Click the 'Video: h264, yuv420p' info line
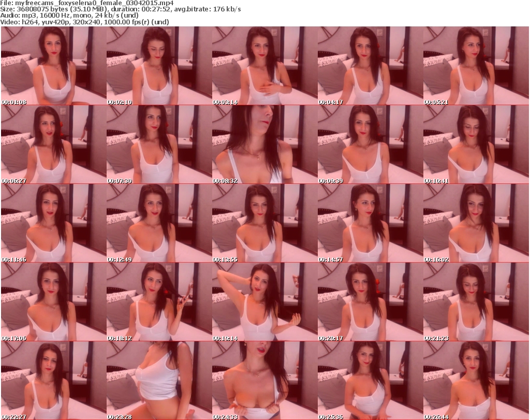The width and height of the screenshot is (530, 420). [84, 22]
